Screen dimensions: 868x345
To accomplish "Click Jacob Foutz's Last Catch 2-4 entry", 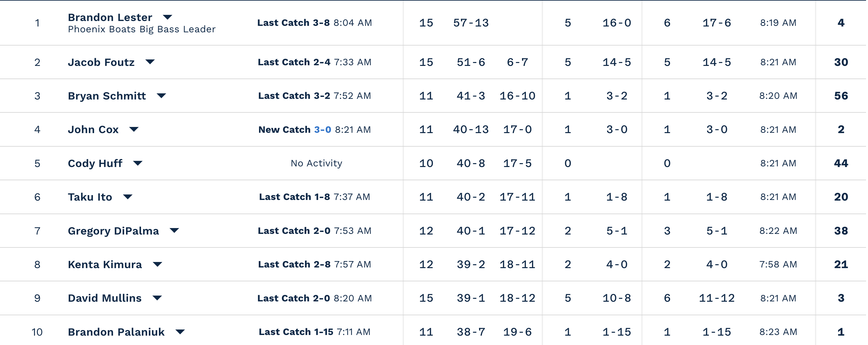I will pyautogui.click(x=314, y=62).
